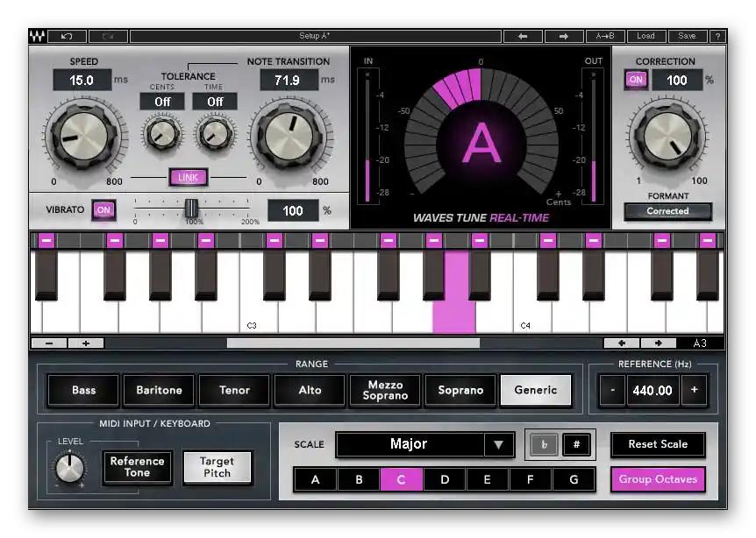756x538 pixels.
Task: Open the Setup A preset name field
Action: 316,36
